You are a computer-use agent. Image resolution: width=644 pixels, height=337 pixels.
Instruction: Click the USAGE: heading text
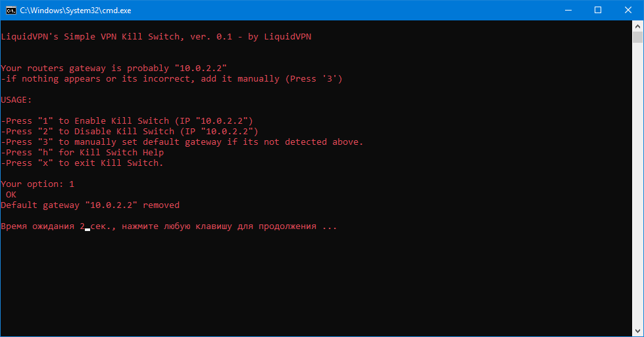[x=16, y=100]
